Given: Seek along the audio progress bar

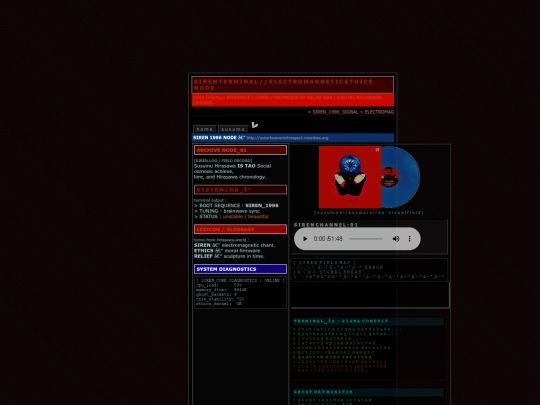Looking at the screenshot, I should [x=366, y=239].
